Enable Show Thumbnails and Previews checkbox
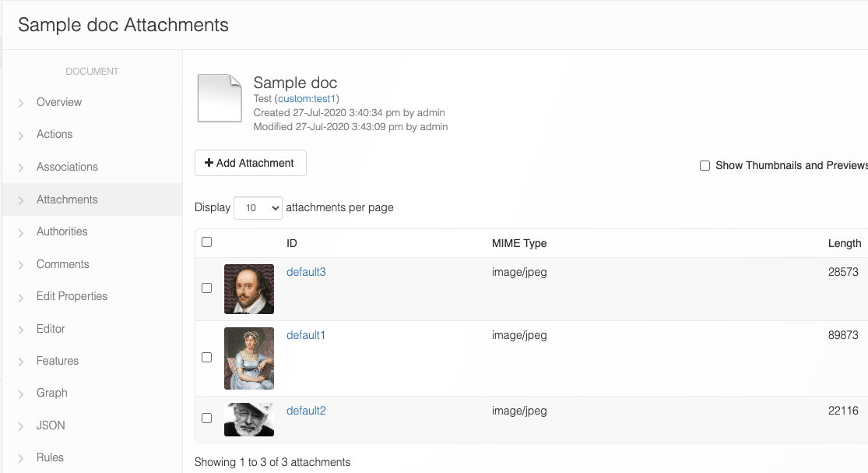The image size is (868, 473). 705,165
